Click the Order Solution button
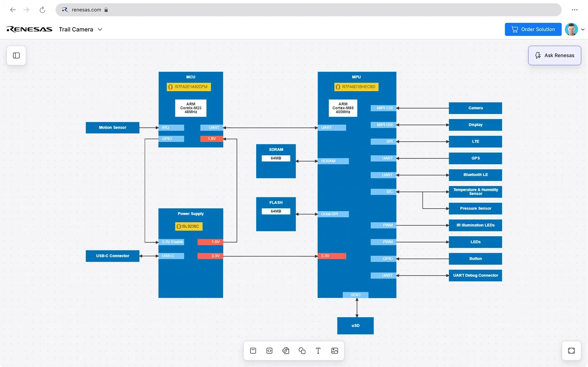Screen dimensions: 588x367 (x=533, y=29)
